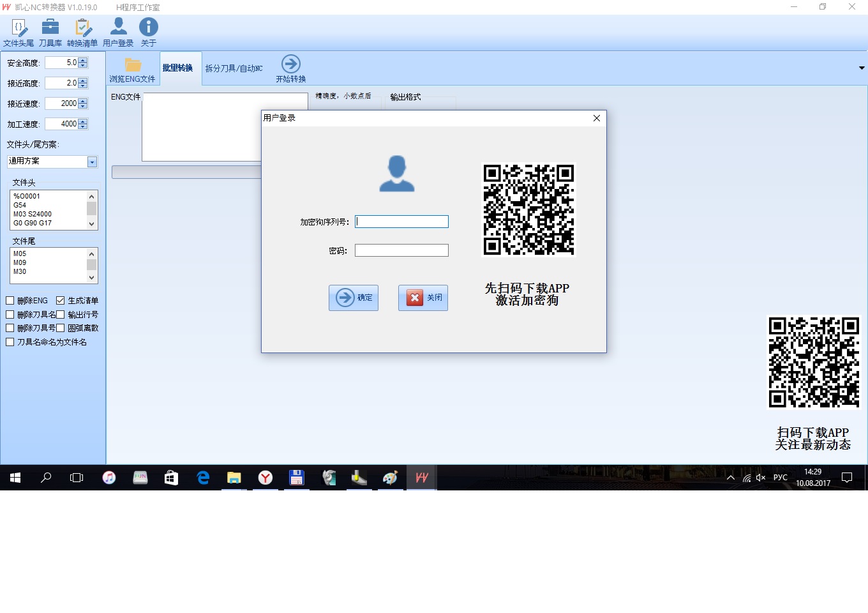Toggle the 删除刀具名 checkbox
The image size is (868, 613).
click(x=10, y=315)
